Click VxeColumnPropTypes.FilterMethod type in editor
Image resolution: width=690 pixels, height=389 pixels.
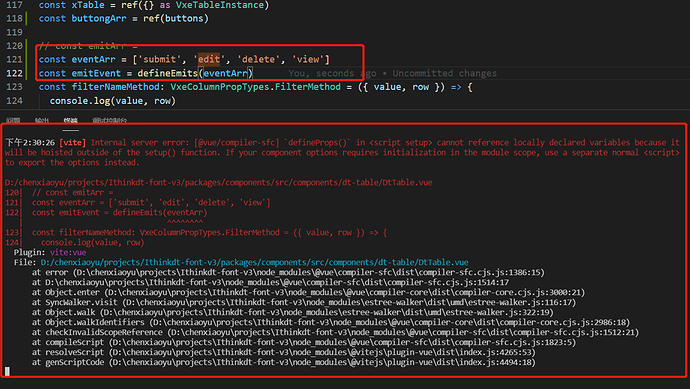click(x=256, y=87)
